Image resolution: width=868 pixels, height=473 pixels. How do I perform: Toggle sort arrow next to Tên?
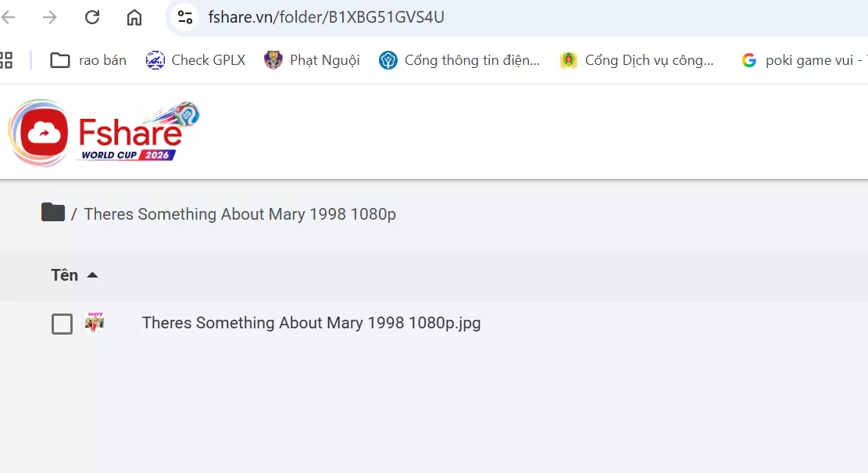[x=92, y=275]
